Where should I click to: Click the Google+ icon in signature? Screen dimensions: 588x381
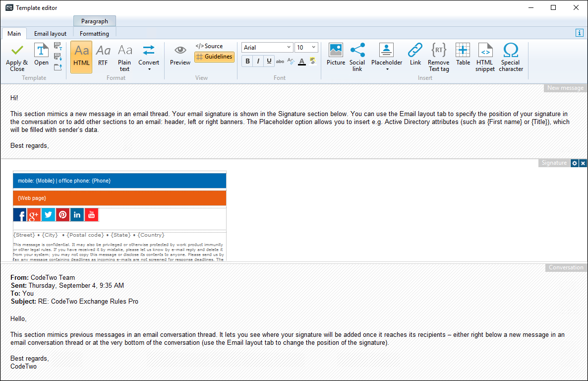pyautogui.click(x=34, y=215)
